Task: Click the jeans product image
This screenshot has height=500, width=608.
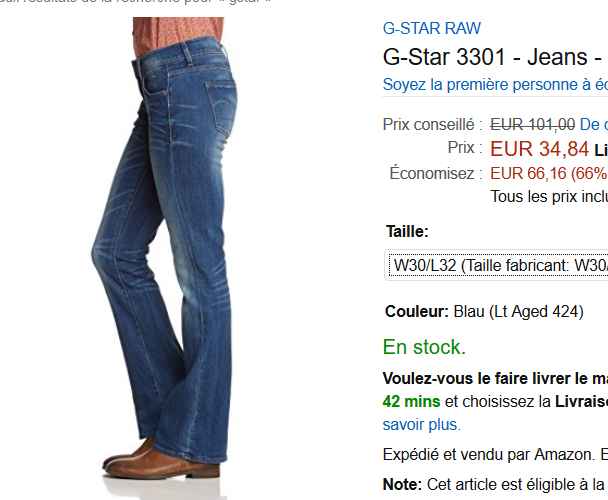Action: click(x=165, y=248)
